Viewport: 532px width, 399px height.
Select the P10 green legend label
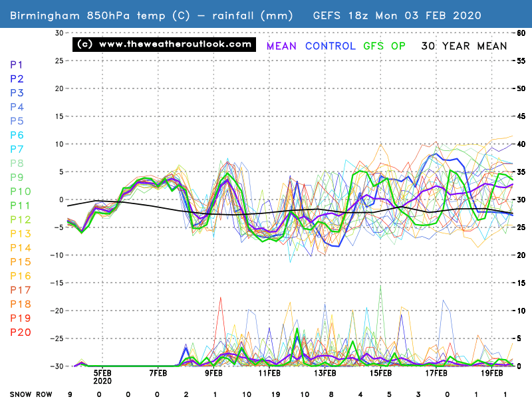19,192
